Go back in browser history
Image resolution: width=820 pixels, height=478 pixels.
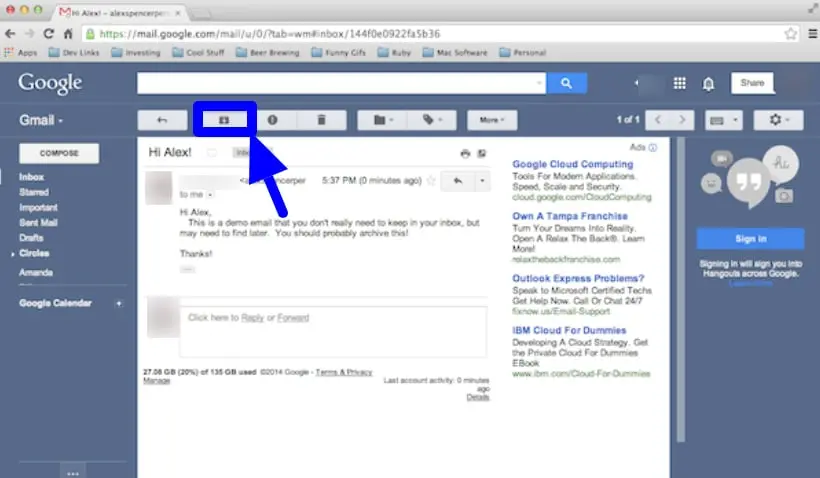point(10,33)
